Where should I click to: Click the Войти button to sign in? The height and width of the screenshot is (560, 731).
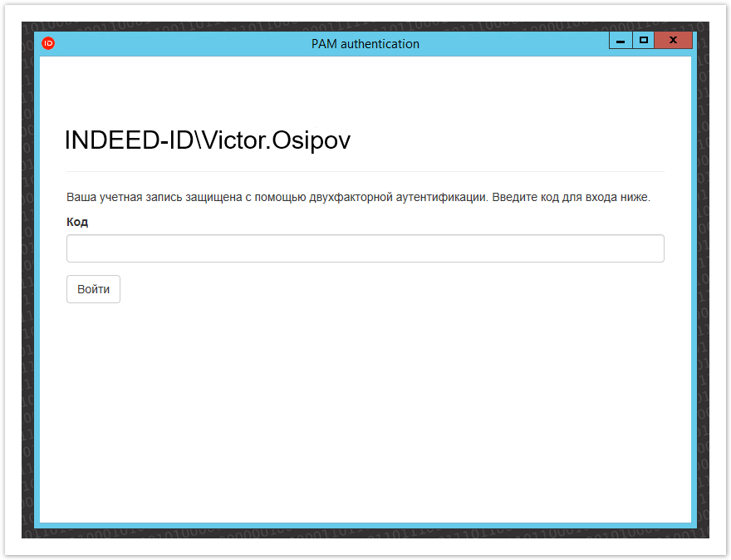coord(93,289)
